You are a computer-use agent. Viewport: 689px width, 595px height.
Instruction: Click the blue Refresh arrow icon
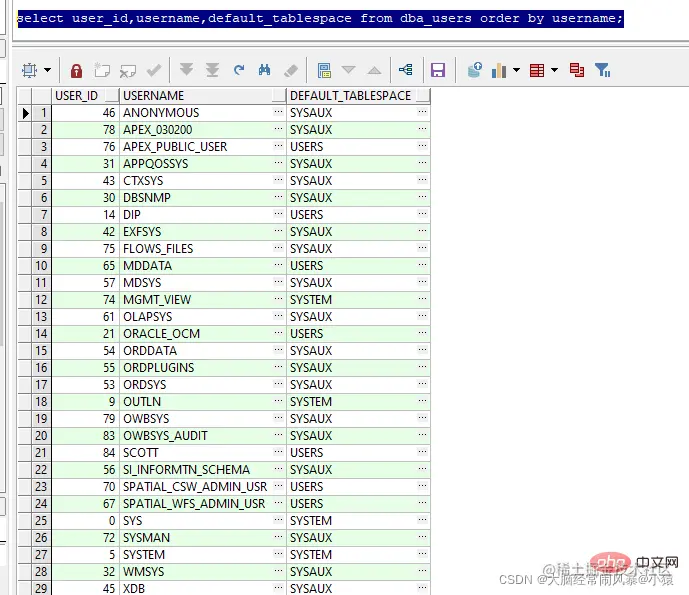click(239, 70)
